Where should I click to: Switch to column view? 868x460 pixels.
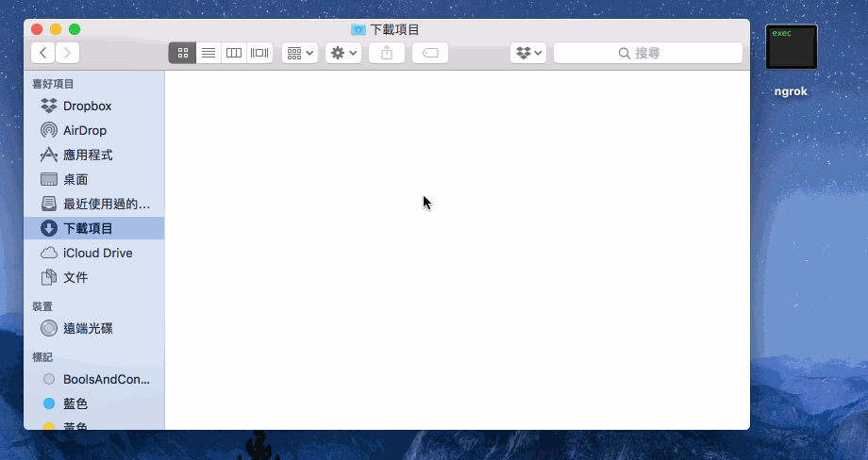(234, 53)
